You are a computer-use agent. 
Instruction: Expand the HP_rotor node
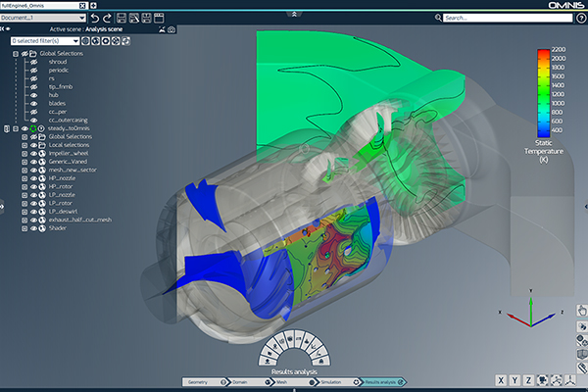point(24,187)
